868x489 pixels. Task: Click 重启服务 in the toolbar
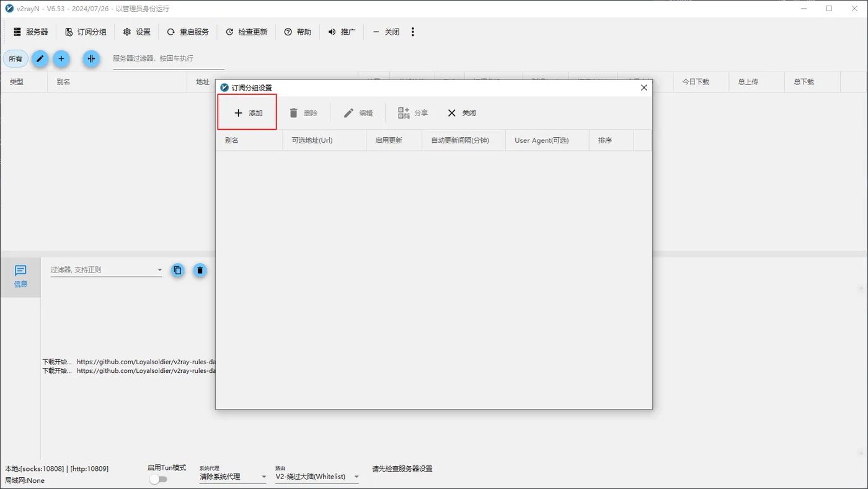188,32
